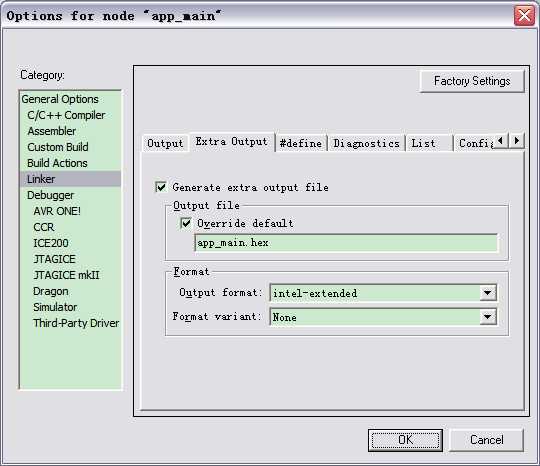Click the Factory Settings button

[472, 81]
